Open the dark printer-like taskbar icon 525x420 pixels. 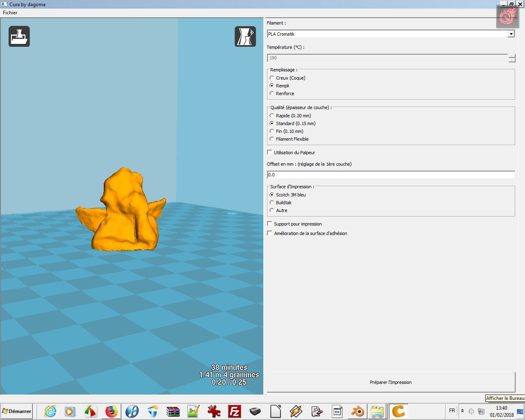pyautogui.click(x=255, y=411)
